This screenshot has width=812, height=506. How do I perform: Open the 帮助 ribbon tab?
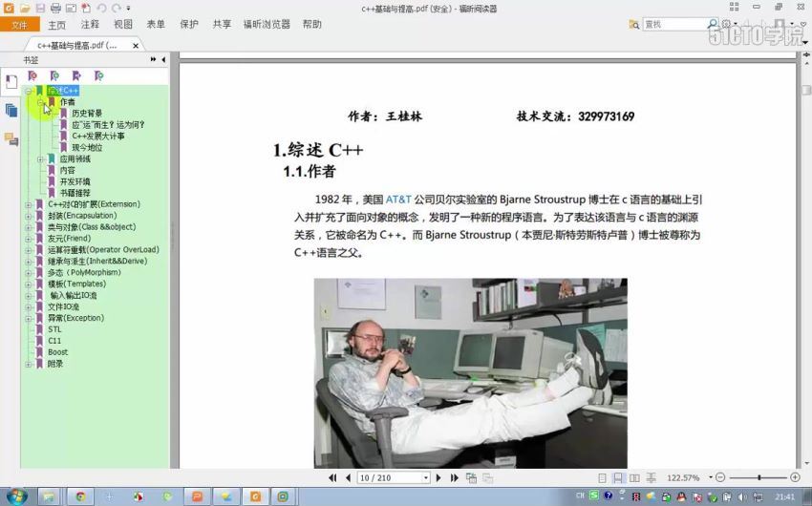[311, 24]
